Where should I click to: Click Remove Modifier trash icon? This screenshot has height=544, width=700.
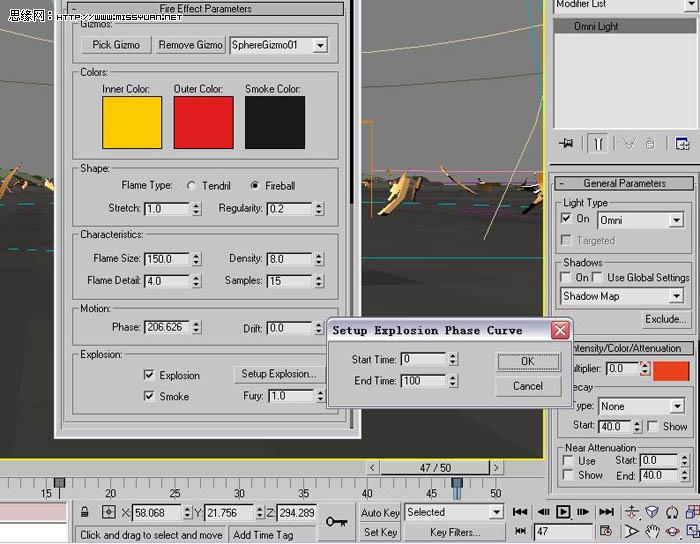[650, 144]
